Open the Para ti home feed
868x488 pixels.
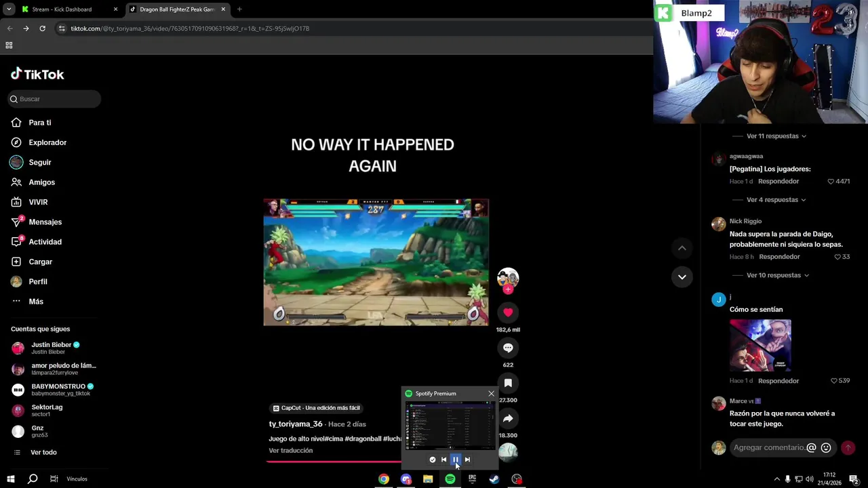click(x=31, y=123)
